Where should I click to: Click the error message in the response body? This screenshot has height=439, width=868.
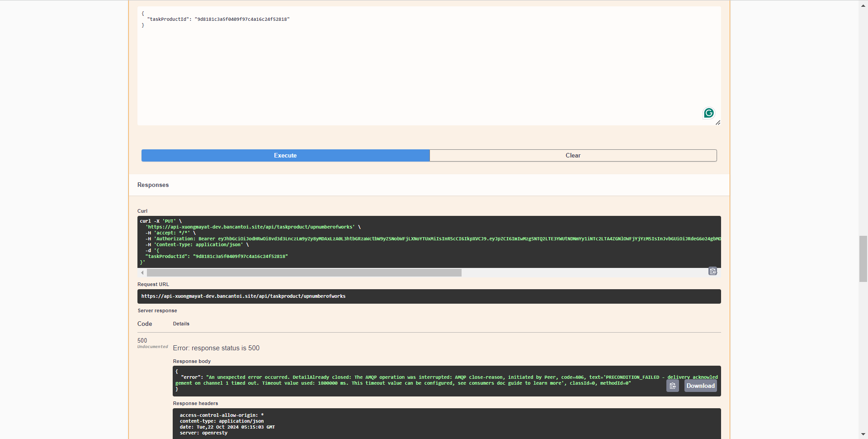pos(407,380)
